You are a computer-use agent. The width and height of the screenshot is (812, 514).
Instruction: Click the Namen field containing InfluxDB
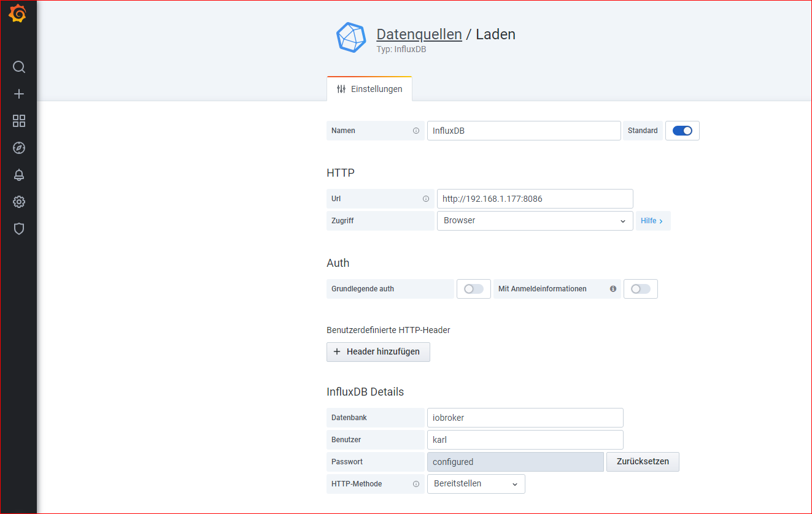[x=524, y=131]
